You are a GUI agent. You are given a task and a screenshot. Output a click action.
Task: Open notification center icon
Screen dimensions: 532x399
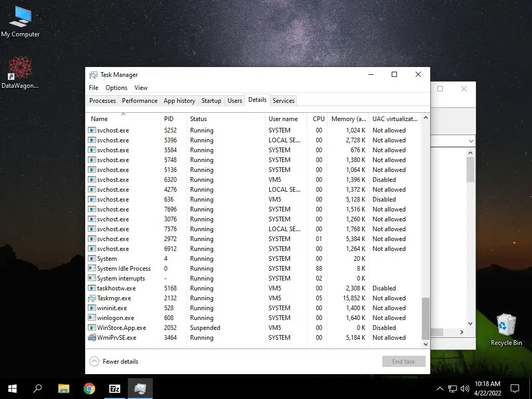(515, 389)
